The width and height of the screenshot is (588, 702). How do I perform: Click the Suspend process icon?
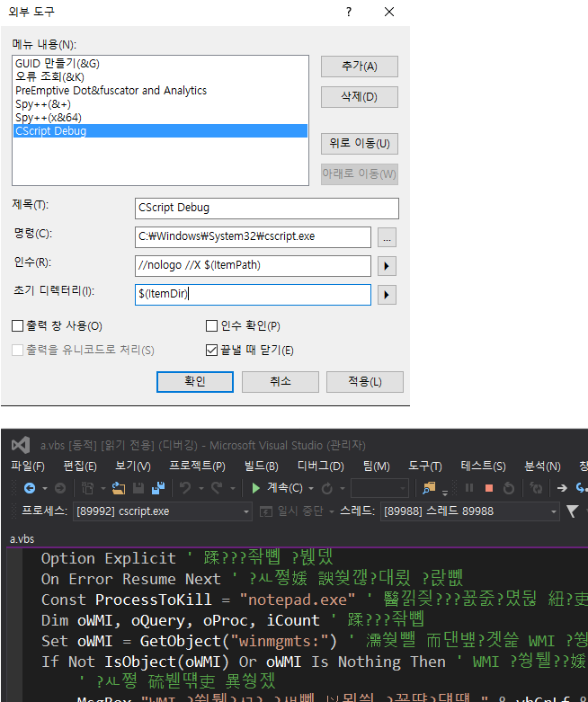(x=266, y=511)
